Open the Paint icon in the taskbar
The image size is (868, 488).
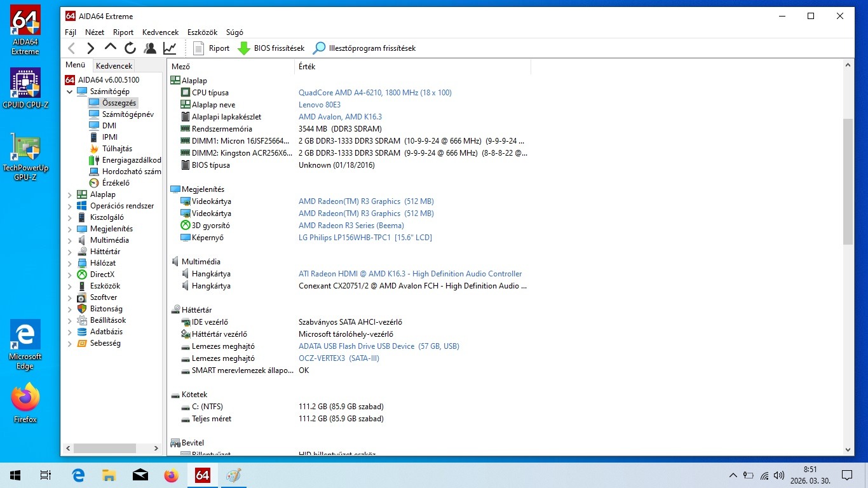coord(234,475)
